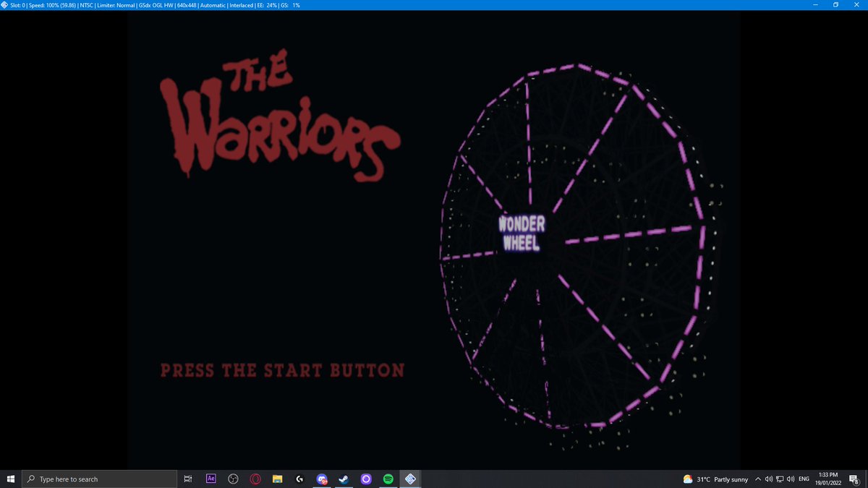Open Task View on the taskbar
Viewport: 868px width, 488px height.
tap(187, 479)
